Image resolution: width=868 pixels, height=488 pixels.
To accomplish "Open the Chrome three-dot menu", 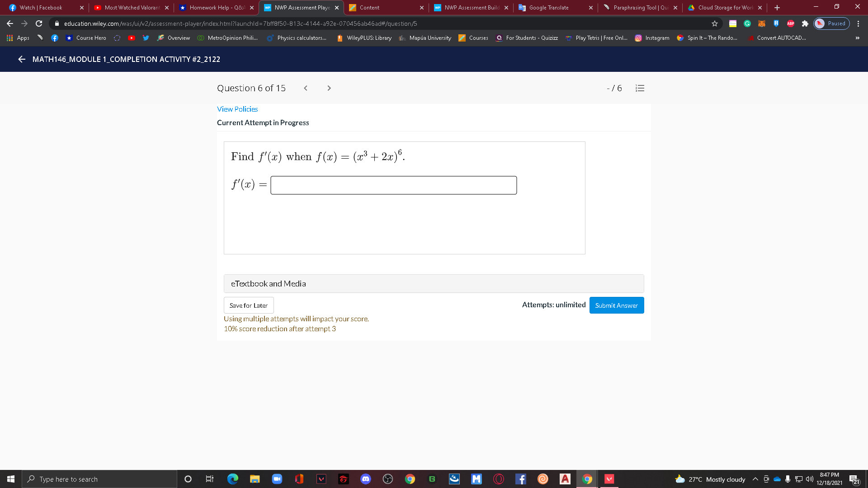I will (x=858, y=23).
